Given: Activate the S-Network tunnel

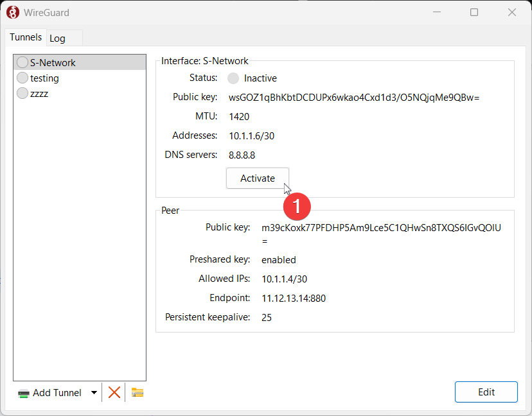Looking at the screenshot, I should pyautogui.click(x=258, y=178).
